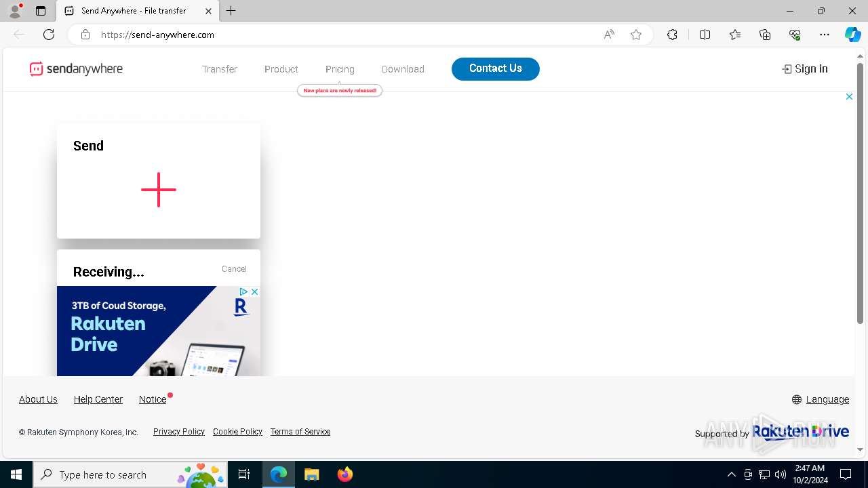Refresh the page with the reload button
Viewport: 868px width, 488px height.
[x=49, y=35]
